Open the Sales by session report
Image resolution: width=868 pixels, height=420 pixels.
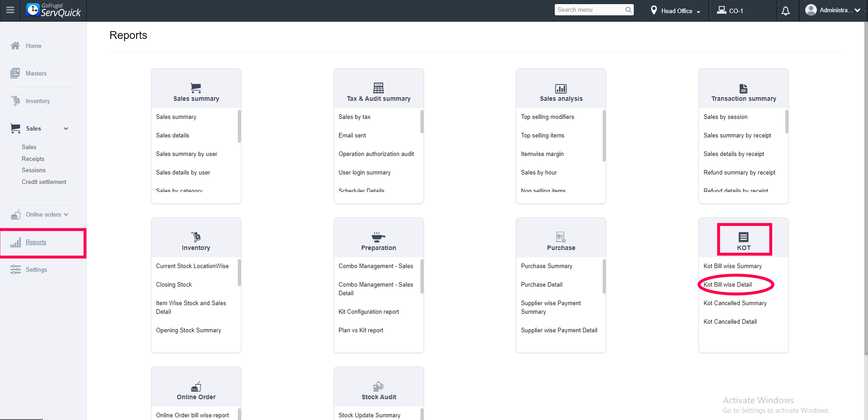[x=726, y=117]
